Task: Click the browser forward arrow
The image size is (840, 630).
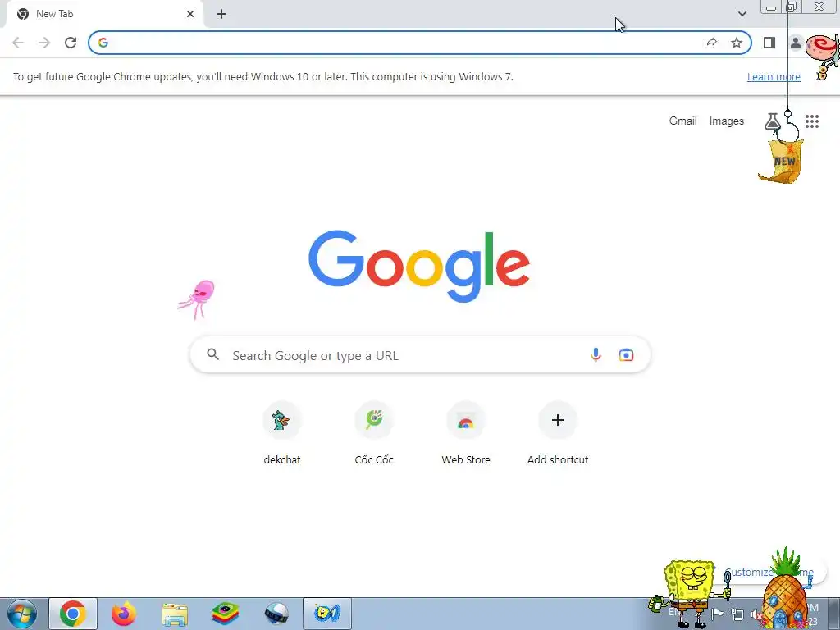Action: 44,43
